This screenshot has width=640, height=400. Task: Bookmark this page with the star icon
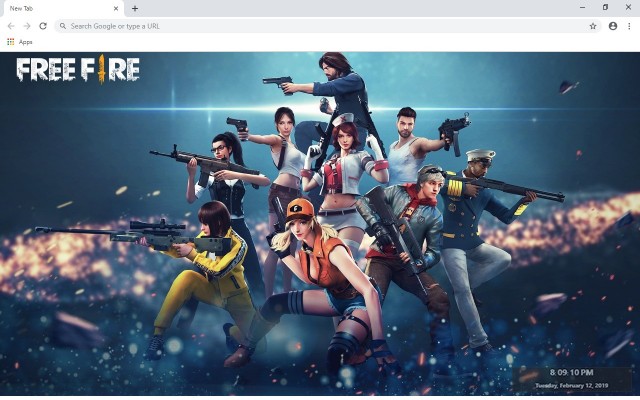pos(593,26)
